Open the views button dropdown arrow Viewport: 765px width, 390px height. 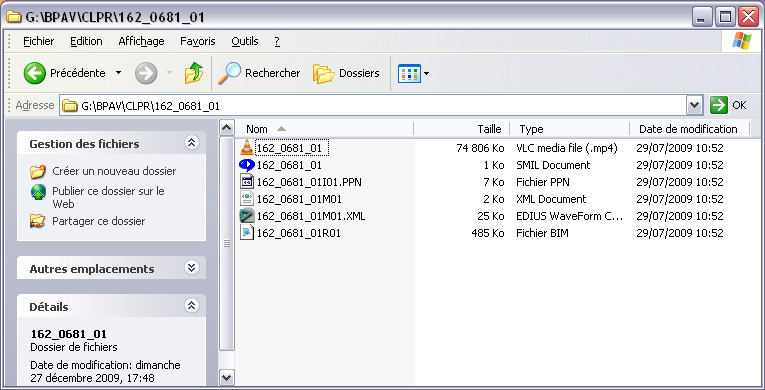[426, 74]
